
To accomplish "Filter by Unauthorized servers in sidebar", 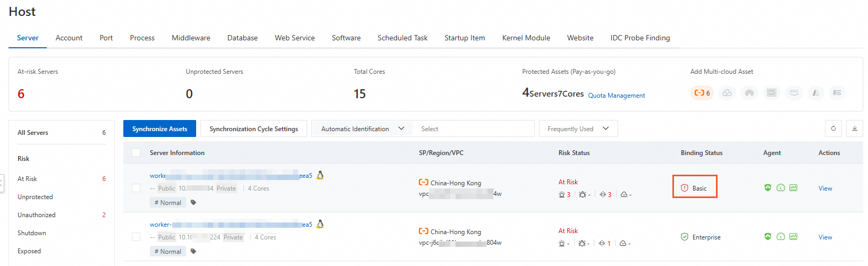I will point(37,215).
